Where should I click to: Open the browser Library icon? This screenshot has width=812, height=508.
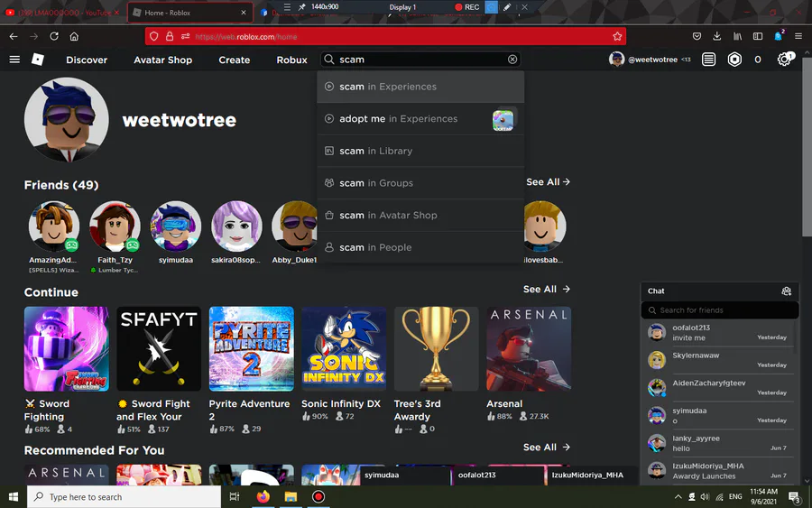pos(737,36)
